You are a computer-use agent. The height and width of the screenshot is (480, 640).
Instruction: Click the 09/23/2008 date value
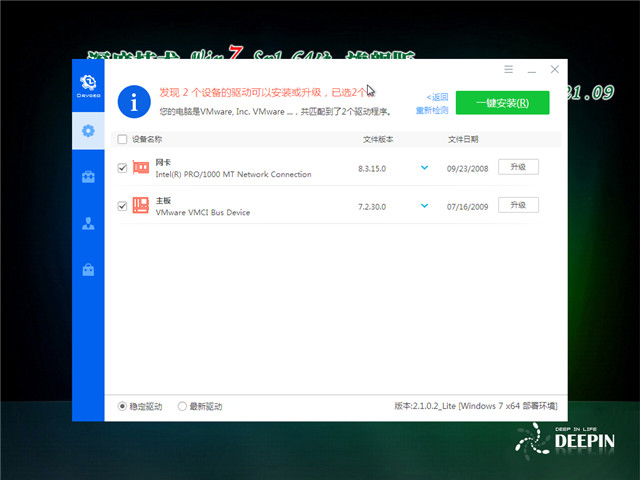[x=467, y=169]
